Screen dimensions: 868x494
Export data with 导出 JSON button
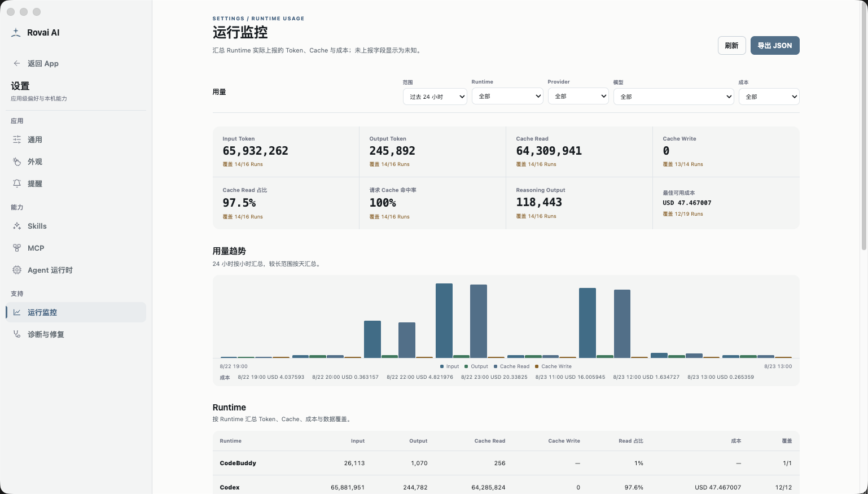(775, 46)
